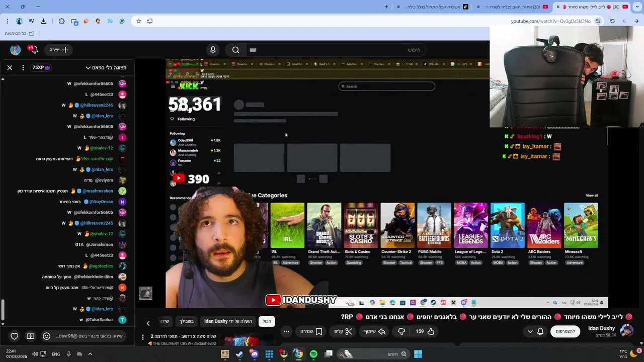This screenshot has width=644, height=362.
Task: Close the live chat panel
Action: [x=10, y=67]
